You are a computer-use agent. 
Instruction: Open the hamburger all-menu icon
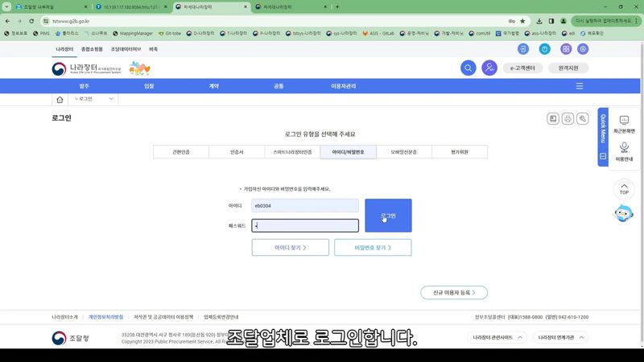(579, 86)
